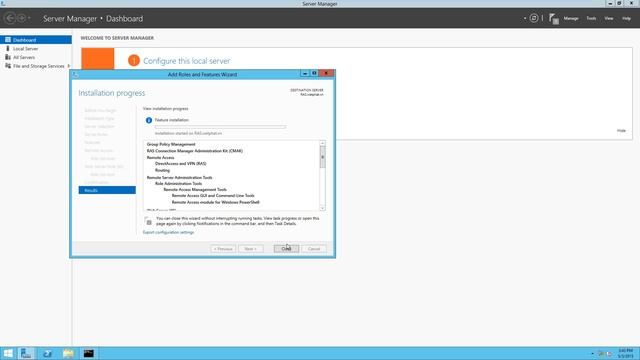640x360 pixels.
Task: Click the notification flag icon beside wizard note
Action: (x=148, y=221)
